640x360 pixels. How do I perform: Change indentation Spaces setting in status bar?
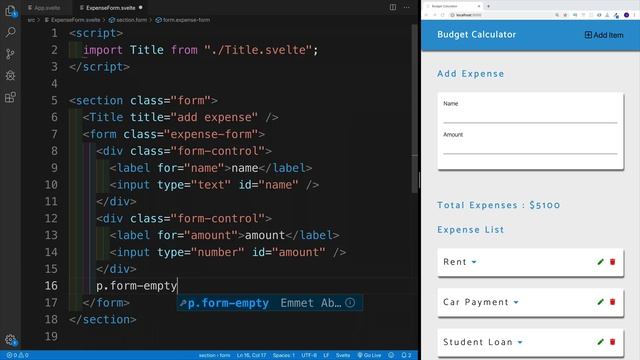point(284,356)
